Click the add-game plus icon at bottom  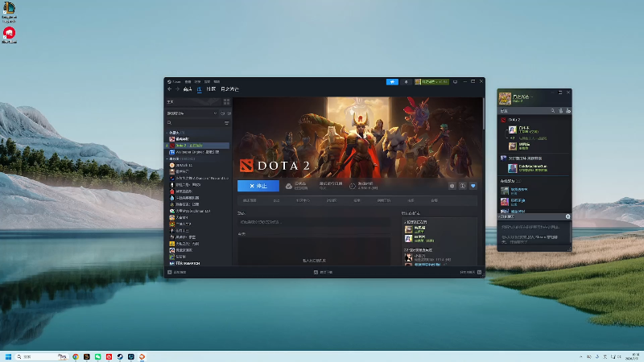pos(170,272)
